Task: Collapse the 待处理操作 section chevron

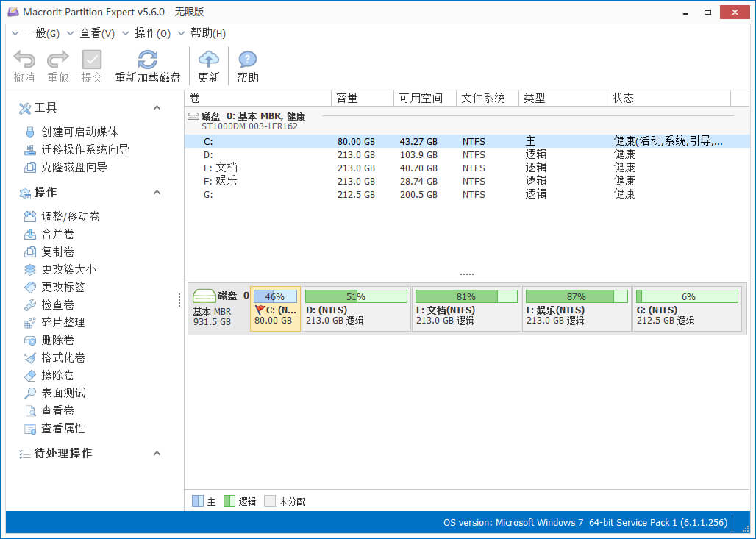Action: click(157, 454)
